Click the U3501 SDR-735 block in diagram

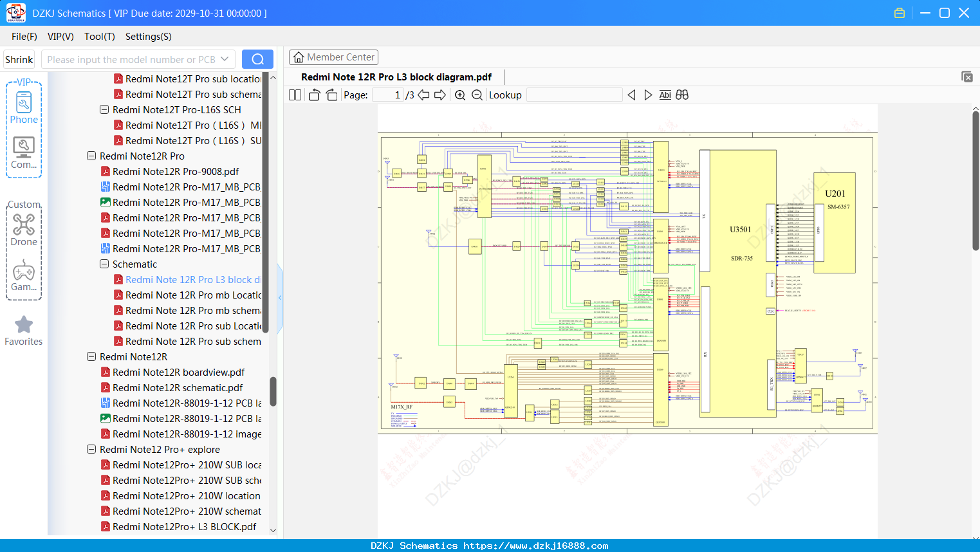[737, 283]
